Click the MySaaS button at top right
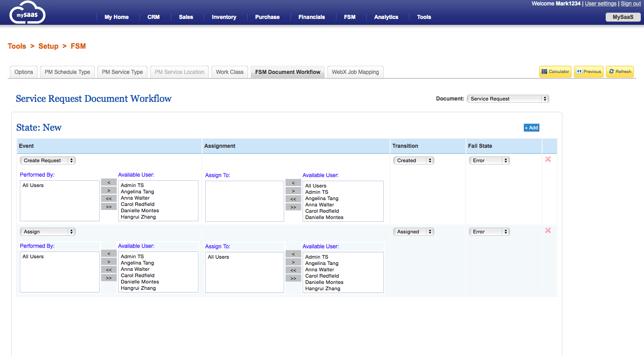Image resolution: width=644 pixels, height=356 pixels. 623,17
